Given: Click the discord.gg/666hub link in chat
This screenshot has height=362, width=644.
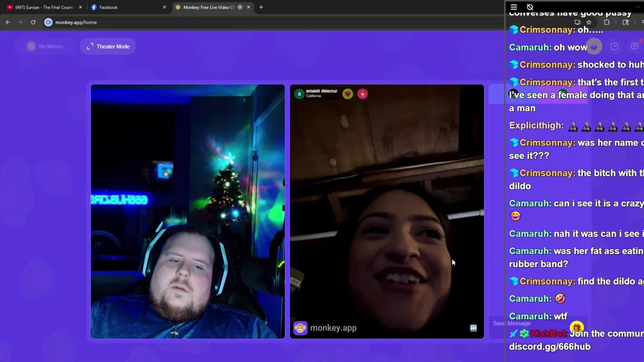Looking at the screenshot, I should (550, 346).
